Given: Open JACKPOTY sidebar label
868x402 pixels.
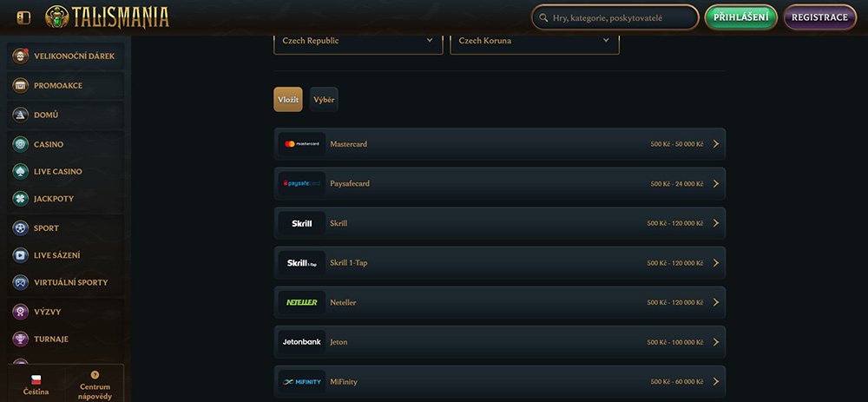Looking at the screenshot, I should 54,199.
